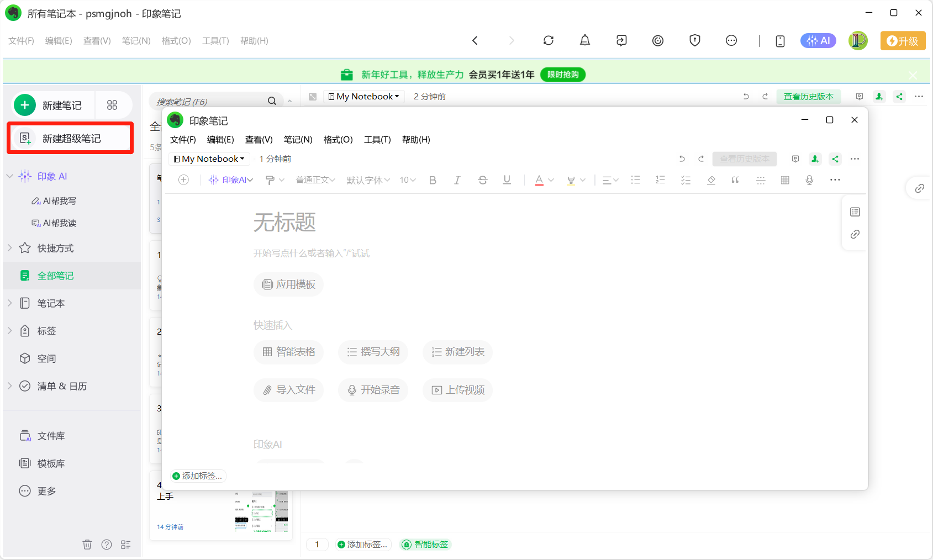Open the 默认字体 font dropdown
This screenshot has height=560, width=933.
(x=368, y=180)
